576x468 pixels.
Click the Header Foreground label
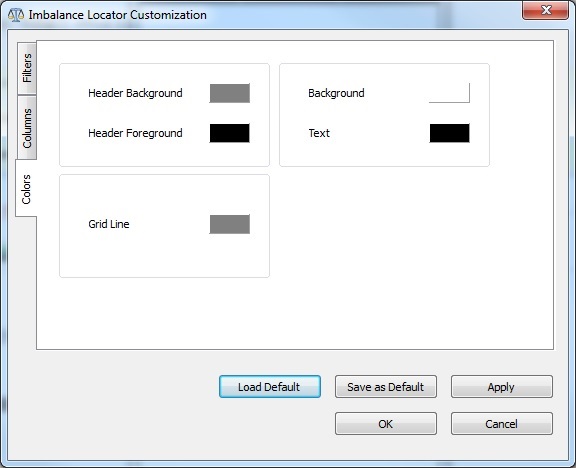coord(135,133)
